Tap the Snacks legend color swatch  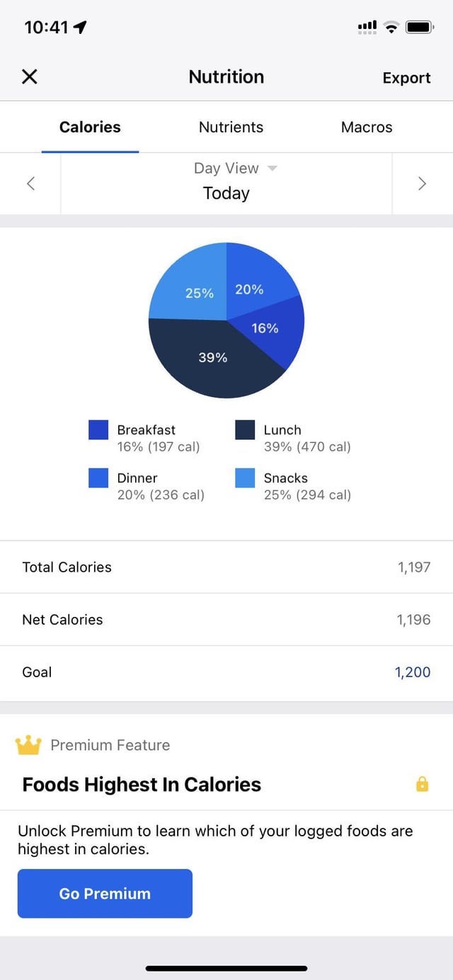tap(245, 478)
